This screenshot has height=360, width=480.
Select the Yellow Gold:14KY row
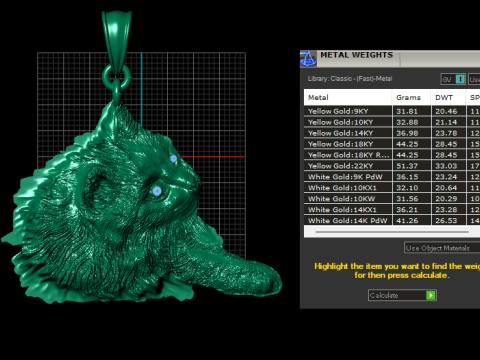pyautogui.click(x=392, y=133)
